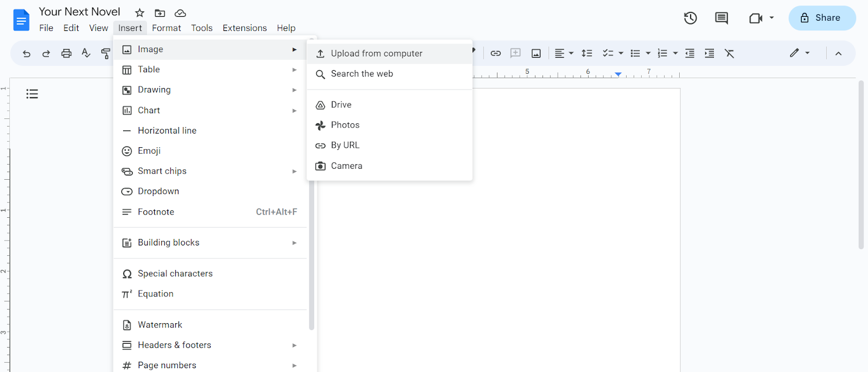Click the Share button

point(821,18)
